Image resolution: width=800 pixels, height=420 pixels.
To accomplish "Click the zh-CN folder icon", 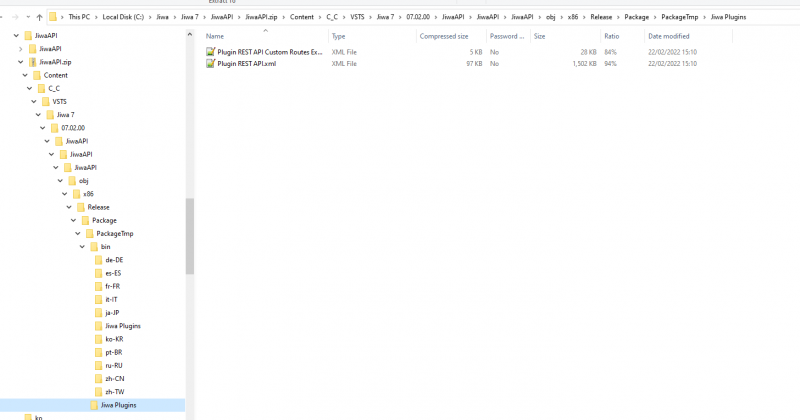I will pos(98,379).
